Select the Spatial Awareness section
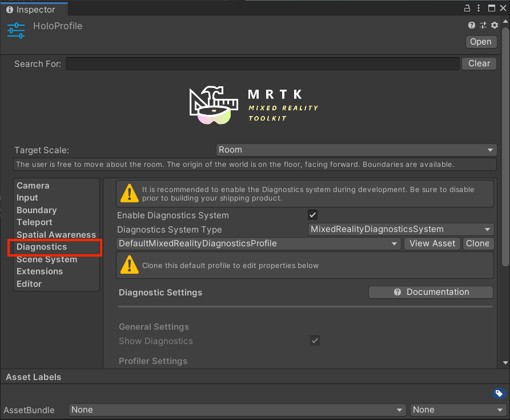 click(56, 235)
